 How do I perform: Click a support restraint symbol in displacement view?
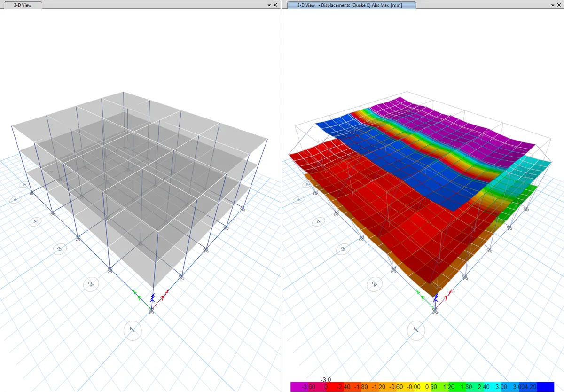pyautogui.click(x=394, y=270)
